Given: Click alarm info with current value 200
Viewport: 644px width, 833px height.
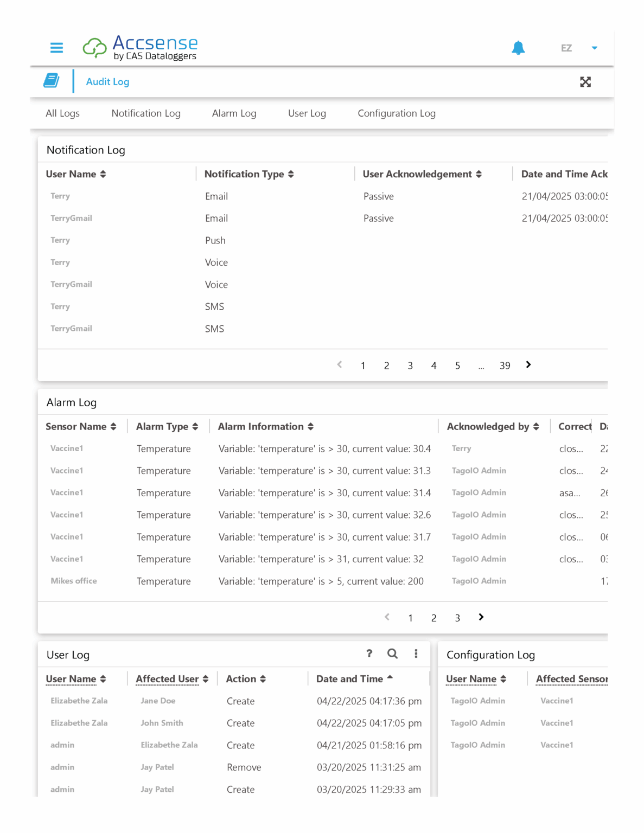Looking at the screenshot, I should coord(321,581).
